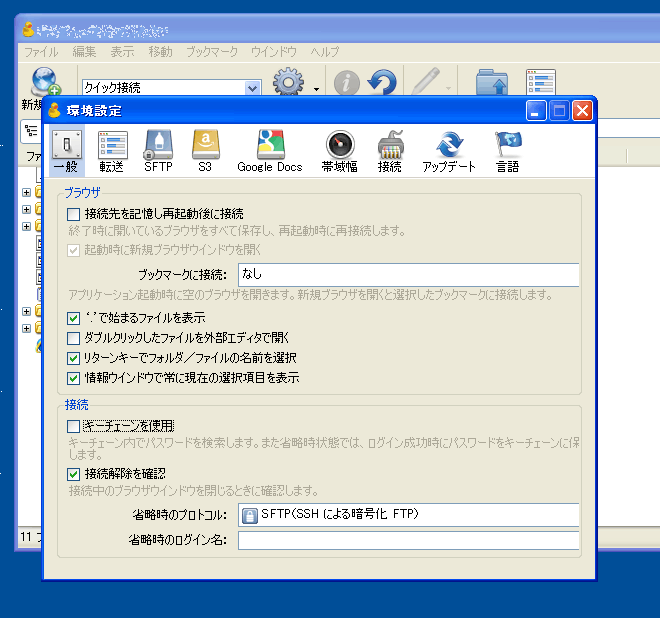Image resolution: width=660 pixels, height=618 pixels.
Task: Enable 接続先を記憶し再起動後に接続 checkbox
Action: [x=73, y=214]
